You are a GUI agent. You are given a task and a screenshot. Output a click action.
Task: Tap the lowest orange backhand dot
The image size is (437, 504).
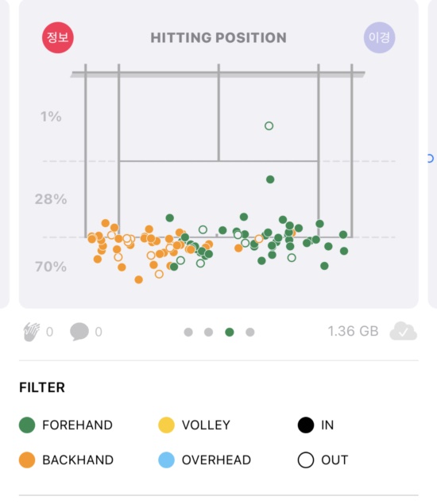pyautogui.click(x=139, y=279)
